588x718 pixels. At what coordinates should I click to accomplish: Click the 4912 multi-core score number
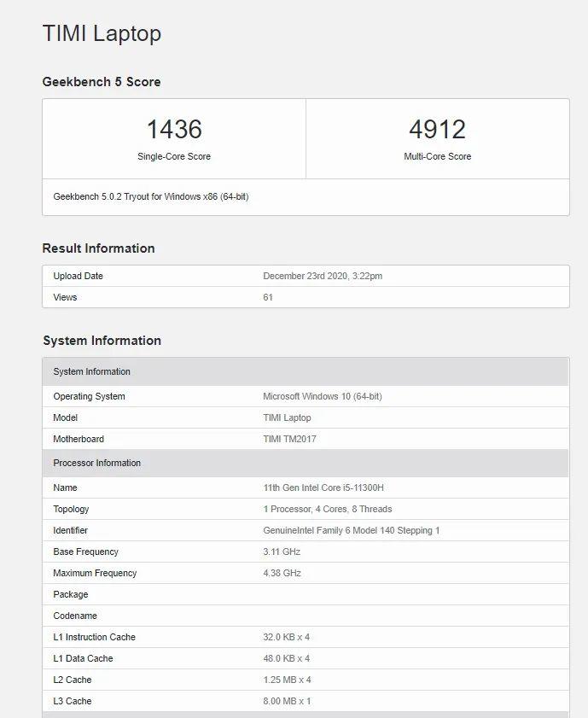(x=437, y=129)
